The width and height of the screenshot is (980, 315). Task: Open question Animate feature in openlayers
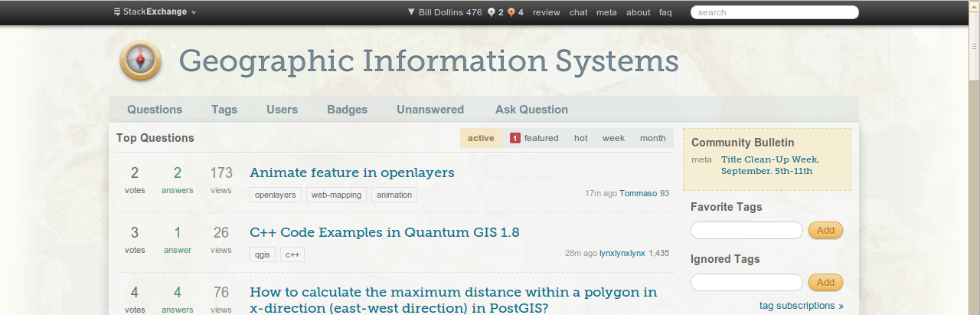pos(352,172)
